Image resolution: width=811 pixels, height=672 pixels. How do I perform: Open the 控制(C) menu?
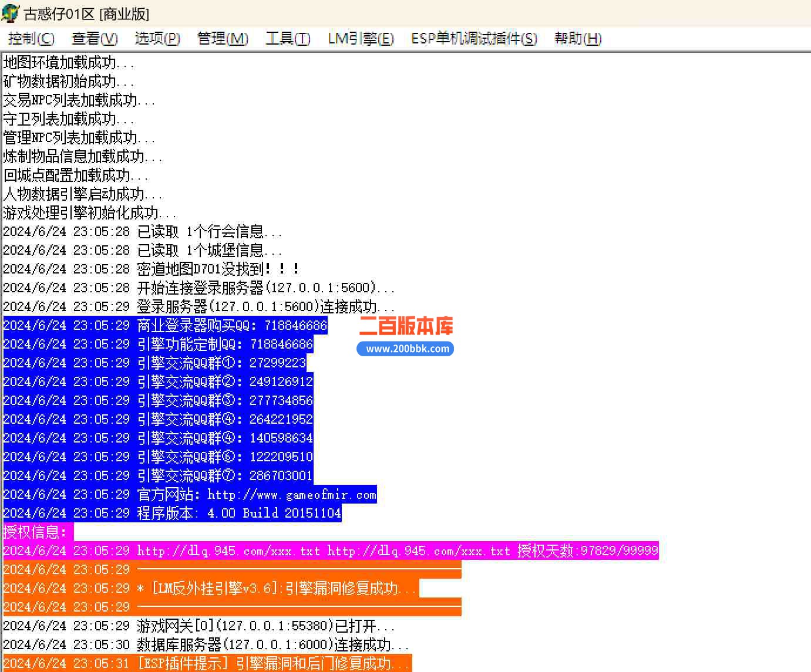click(31, 39)
